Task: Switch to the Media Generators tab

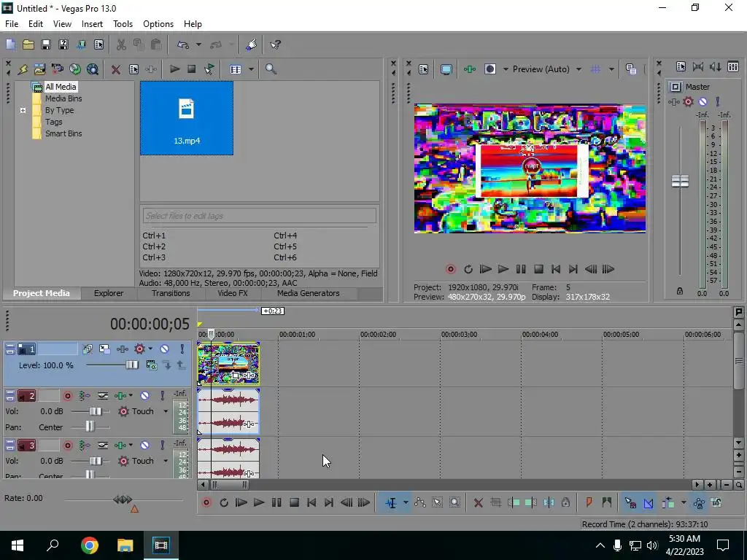Action: pos(309,293)
